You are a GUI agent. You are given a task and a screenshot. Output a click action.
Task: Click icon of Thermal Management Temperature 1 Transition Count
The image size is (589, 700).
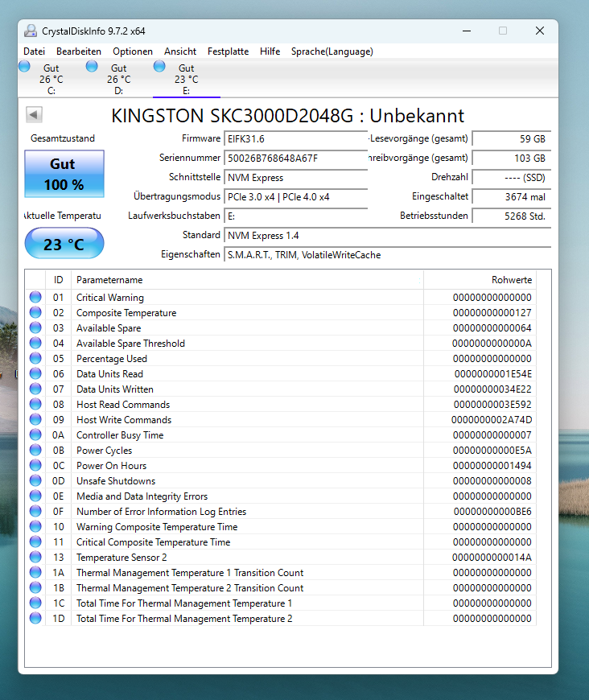coord(35,572)
